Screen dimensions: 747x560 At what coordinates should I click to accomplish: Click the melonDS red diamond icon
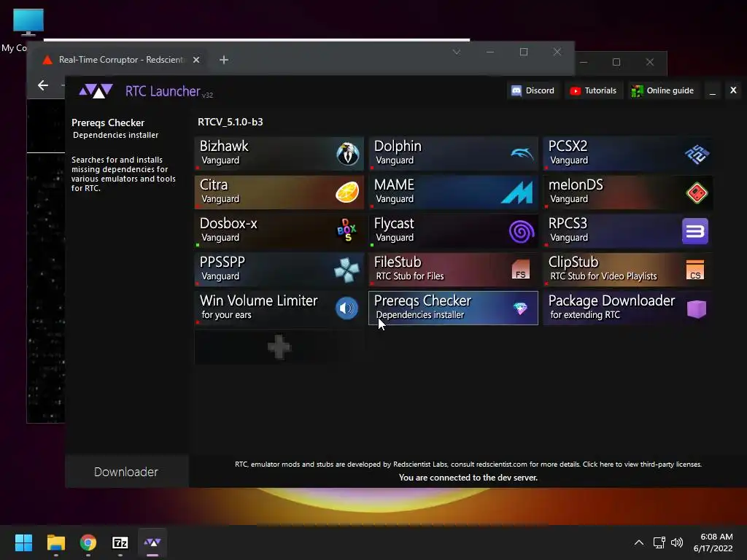click(x=697, y=192)
